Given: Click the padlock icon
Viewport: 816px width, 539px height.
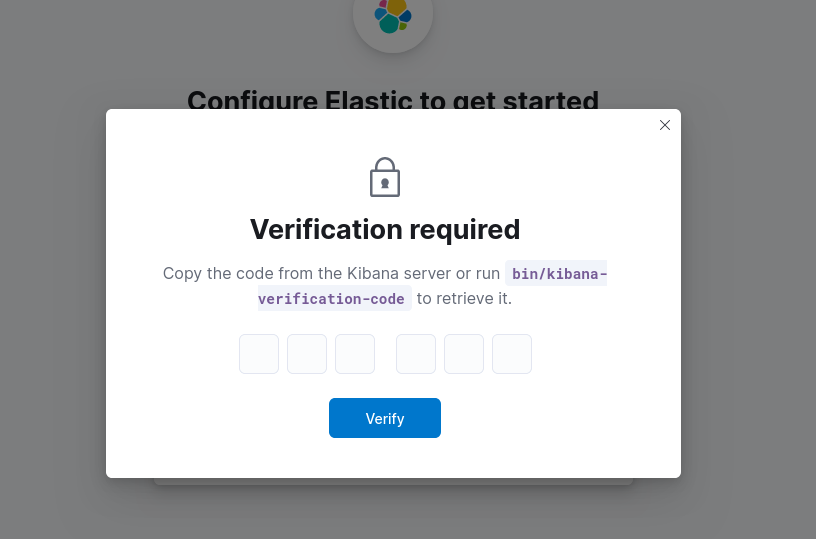Looking at the screenshot, I should (x=385, y=178).
